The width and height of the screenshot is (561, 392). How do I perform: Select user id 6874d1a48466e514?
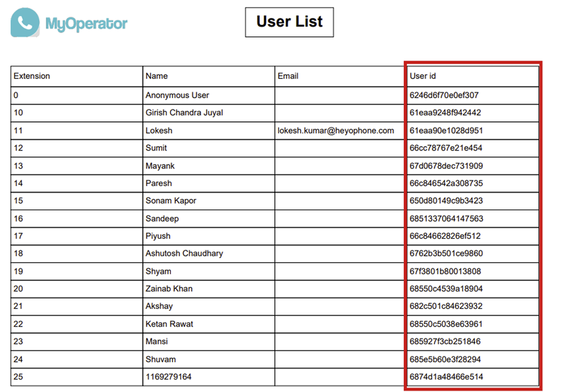446,377
